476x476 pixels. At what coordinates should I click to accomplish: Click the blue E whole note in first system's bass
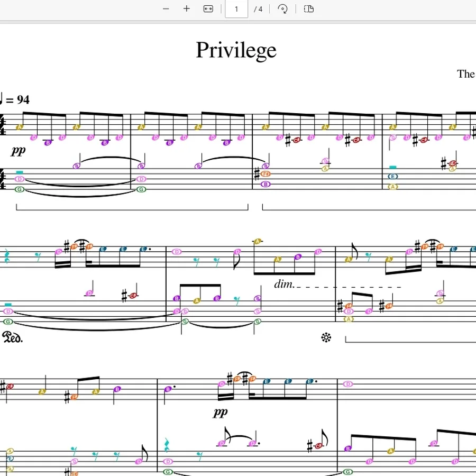point(392,176)
